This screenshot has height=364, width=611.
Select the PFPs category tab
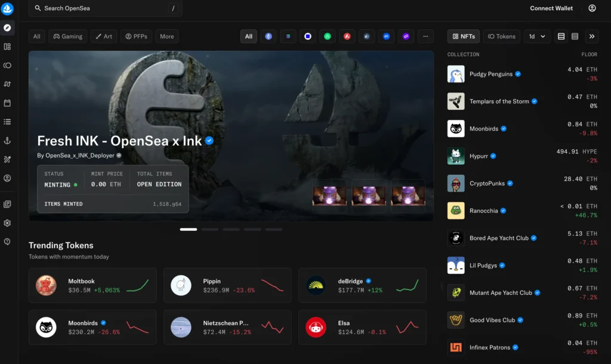[136, 36]
